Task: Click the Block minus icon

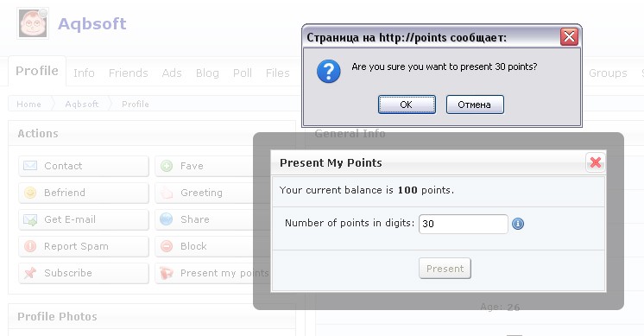Action: 167,246
